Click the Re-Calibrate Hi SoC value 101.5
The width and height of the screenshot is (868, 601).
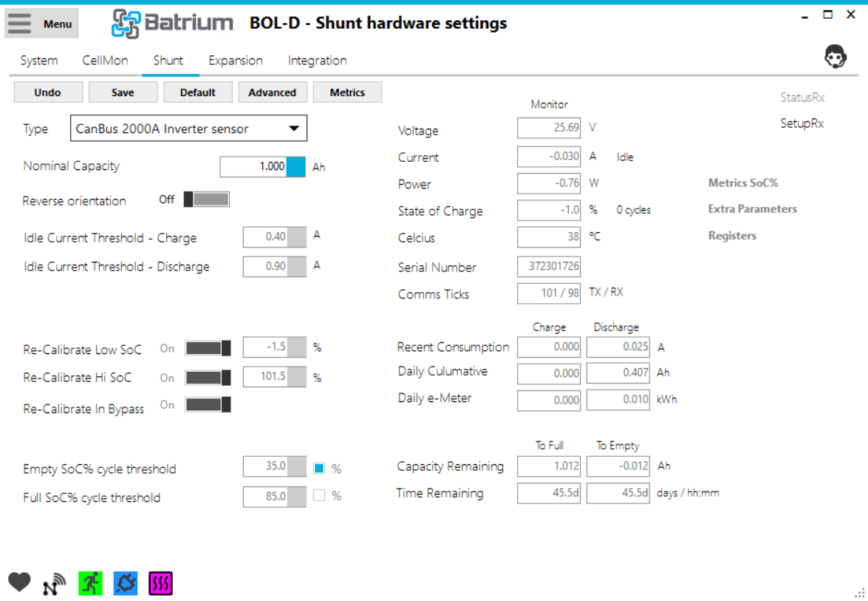tap(265, 377)
